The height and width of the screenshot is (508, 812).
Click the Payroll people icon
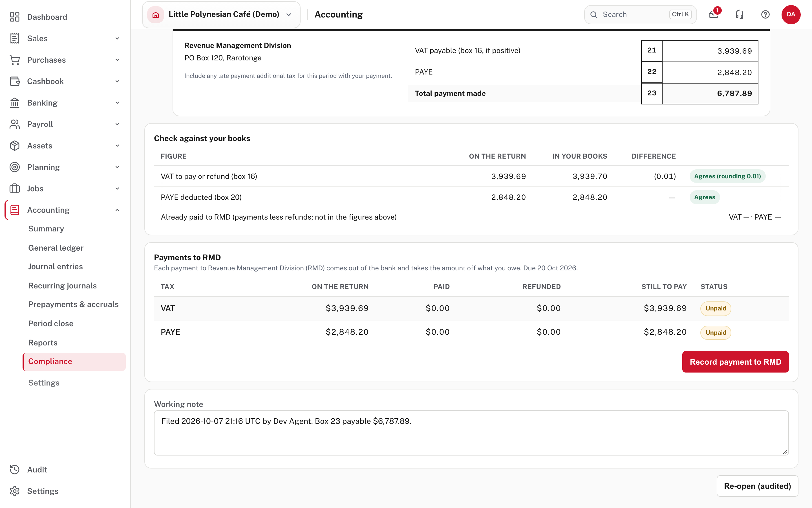tap(14, 124)
